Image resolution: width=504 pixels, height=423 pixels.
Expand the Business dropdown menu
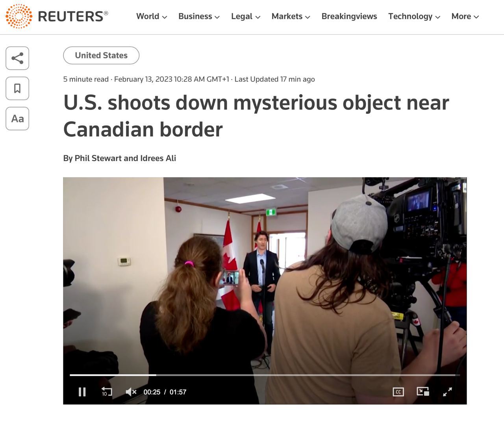[x=199, y=17]
